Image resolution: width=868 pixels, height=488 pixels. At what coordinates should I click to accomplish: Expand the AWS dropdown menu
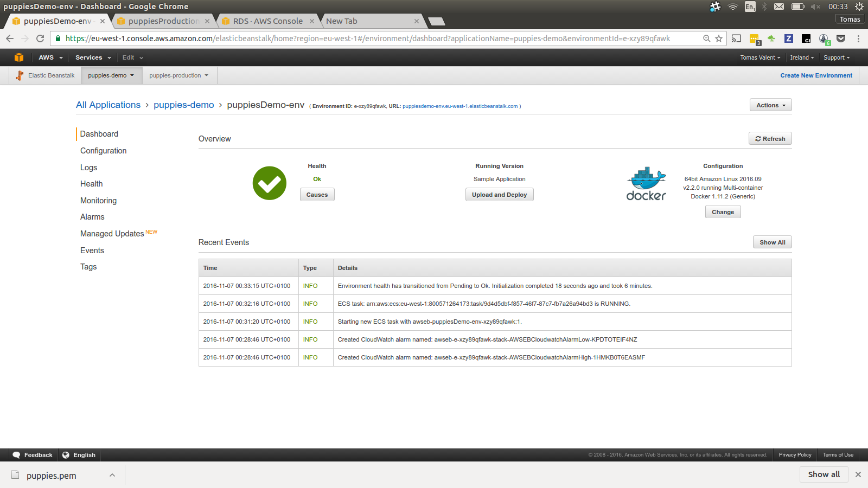[x=51, y=57]
